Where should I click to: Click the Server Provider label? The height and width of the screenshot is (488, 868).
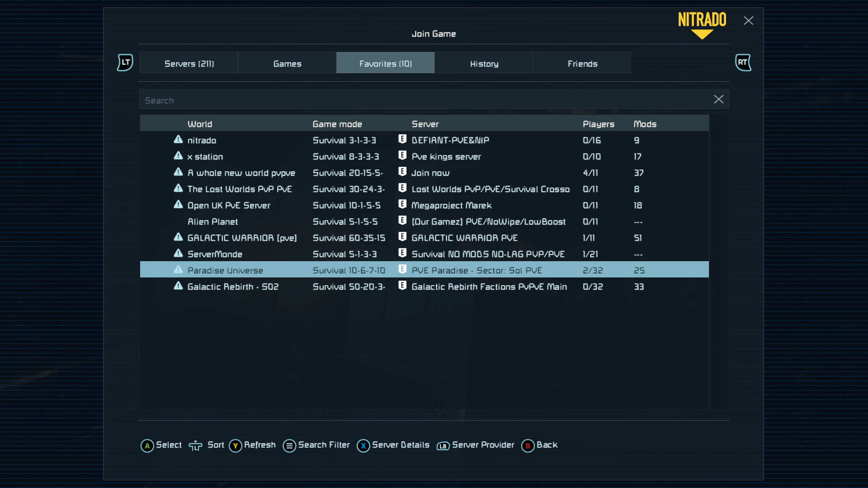click(483, 445)
